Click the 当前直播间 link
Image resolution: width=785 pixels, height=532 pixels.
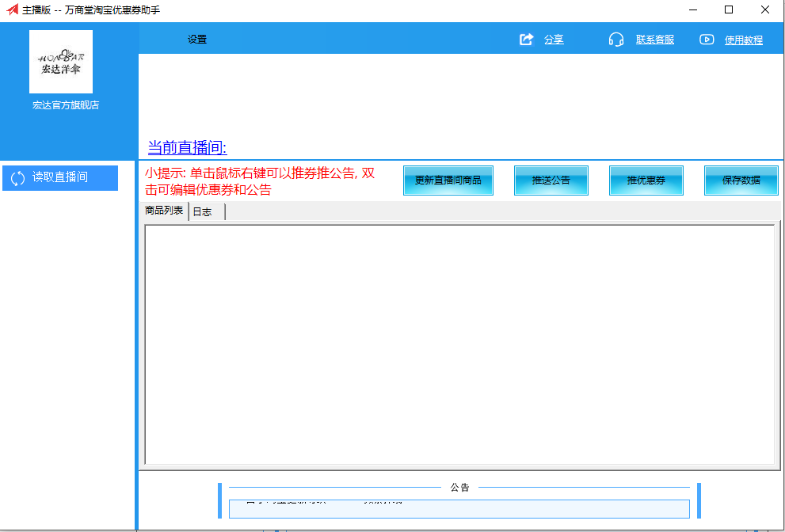tap(187, 147)
